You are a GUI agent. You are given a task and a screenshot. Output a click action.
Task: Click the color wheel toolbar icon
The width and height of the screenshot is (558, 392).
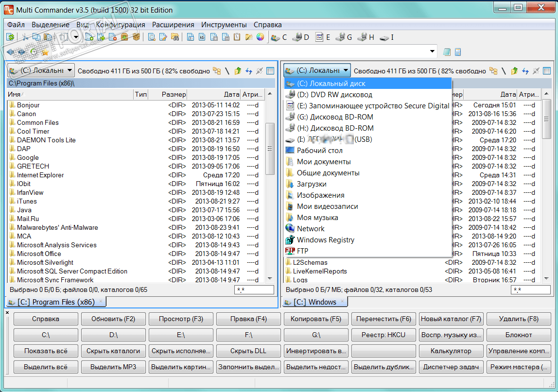261,37
